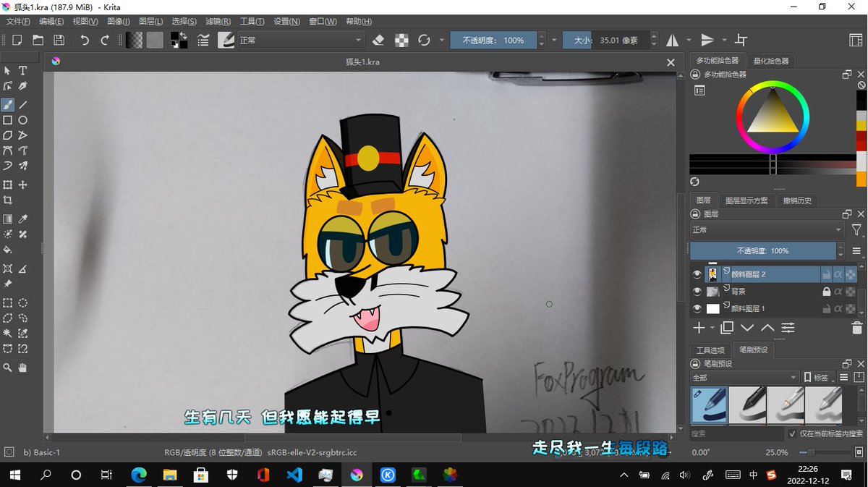The height and width of the screenshot is (487, 868).
Task: Select the Fill bucket tool
Action: tap(7, 250)
